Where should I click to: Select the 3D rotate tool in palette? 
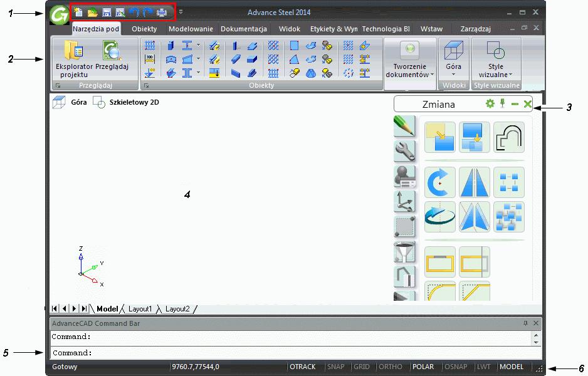coord(440,217)
